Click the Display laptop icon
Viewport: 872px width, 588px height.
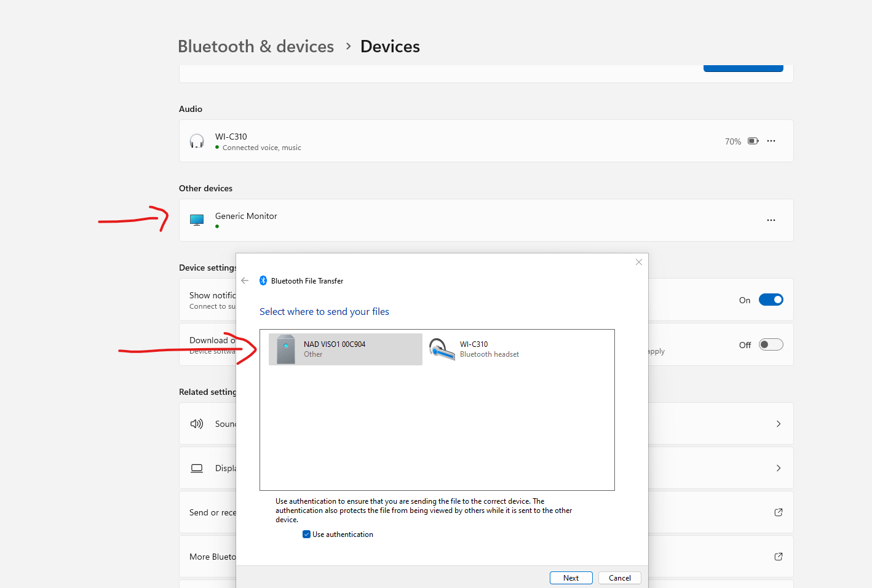click(x=197, y=468)
